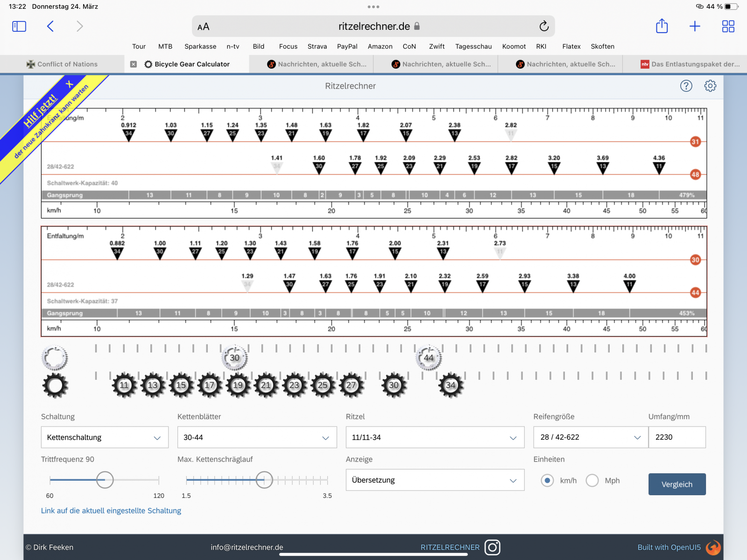Click the 25-tooth sprocket gear icon
This screenshot has height=560, width=747.
pos(323,385)
